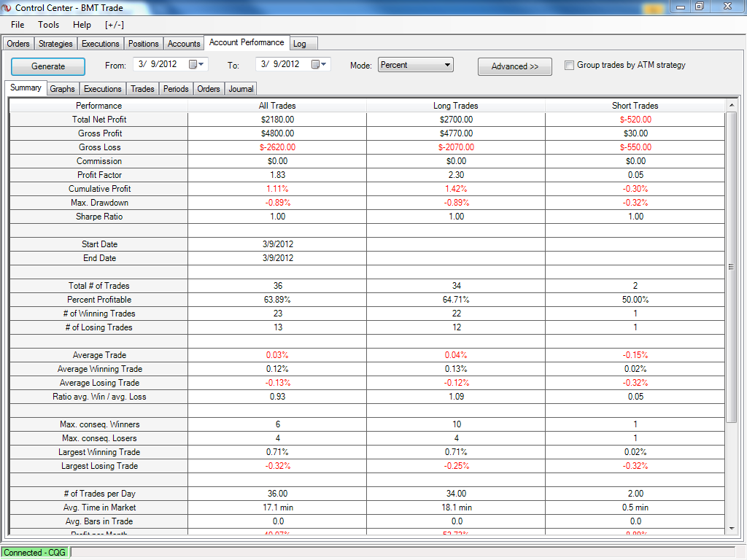Click the Profit Factor row label

click(99, 175)
